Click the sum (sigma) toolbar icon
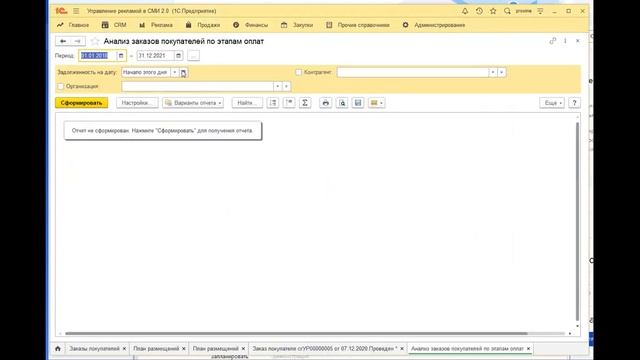640x360 pixels. click(305, 103)
